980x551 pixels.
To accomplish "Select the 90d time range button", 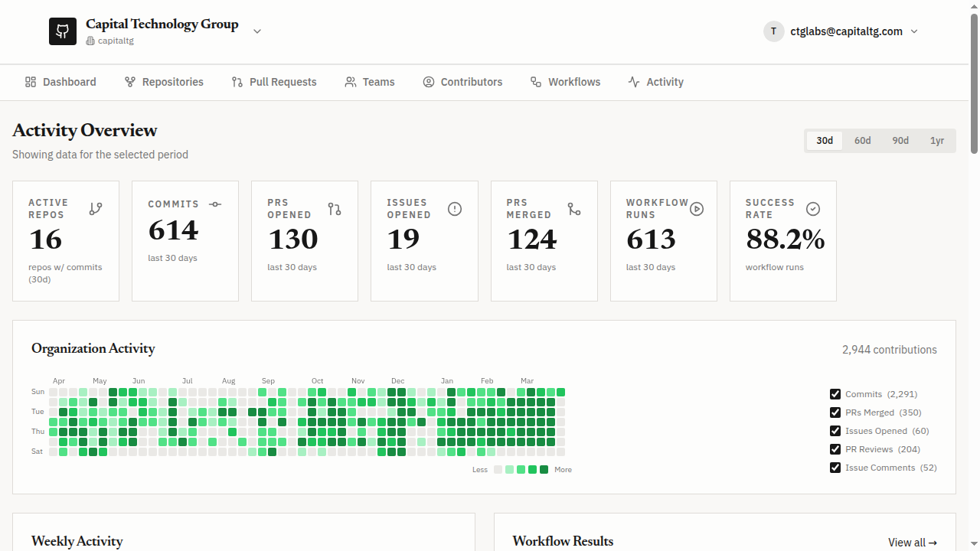I will coord(900,141).
